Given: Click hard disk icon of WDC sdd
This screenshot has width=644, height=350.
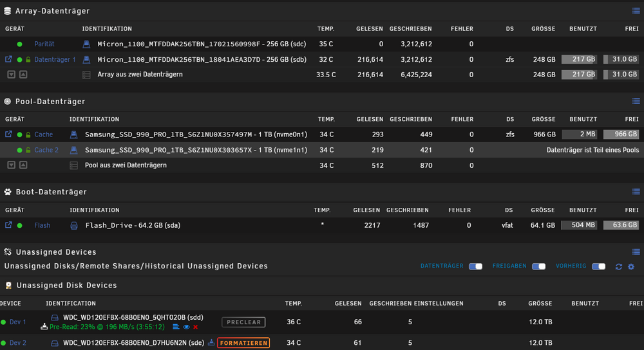Looking at the screenshot, I should [x=55, y=318].
